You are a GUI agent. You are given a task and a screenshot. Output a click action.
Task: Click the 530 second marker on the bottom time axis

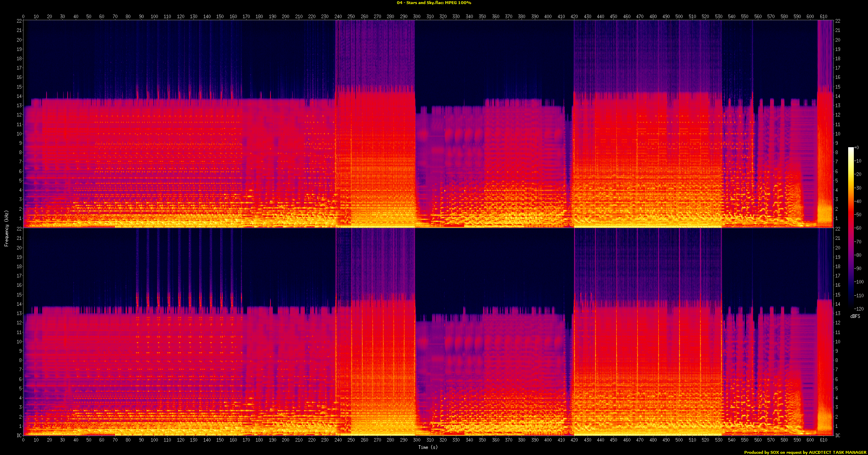point(719,440)
